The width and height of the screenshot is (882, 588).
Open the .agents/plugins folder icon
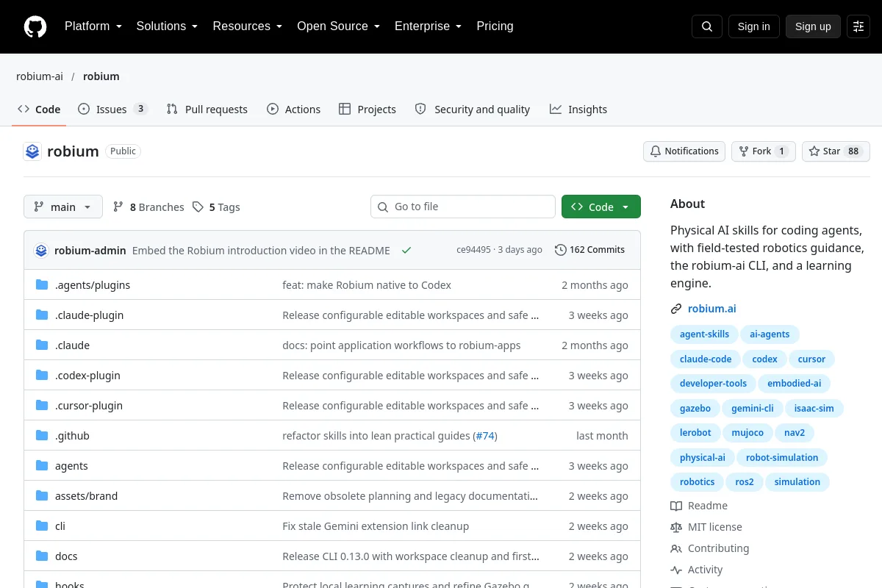click(x=42, y=285)
